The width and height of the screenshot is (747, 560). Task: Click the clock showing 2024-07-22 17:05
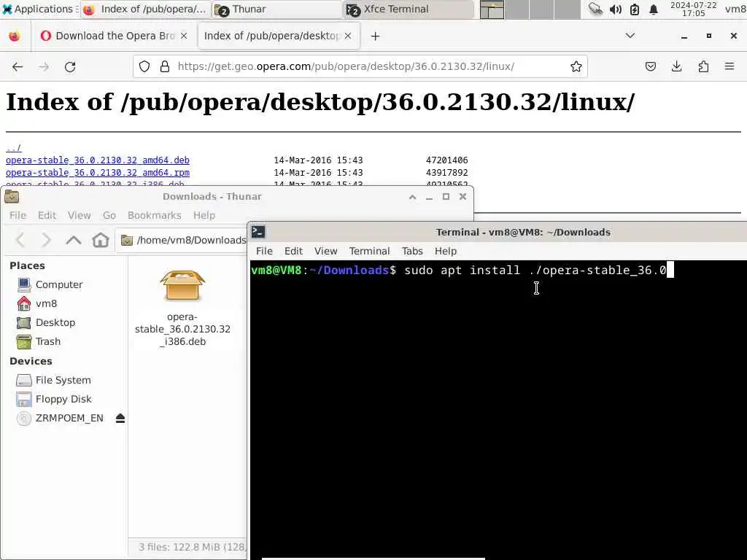[x=693, y=9]
